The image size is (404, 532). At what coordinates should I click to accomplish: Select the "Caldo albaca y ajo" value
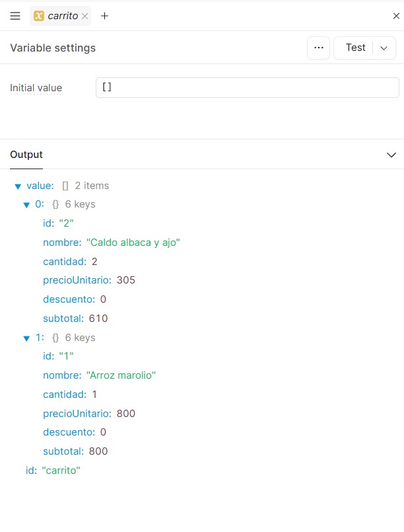tap(133, 243)
